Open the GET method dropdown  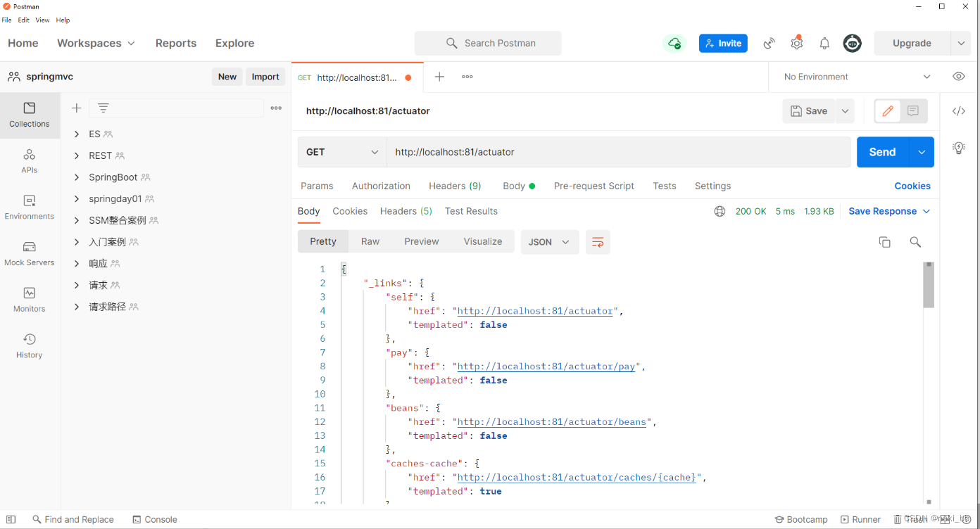341,152
